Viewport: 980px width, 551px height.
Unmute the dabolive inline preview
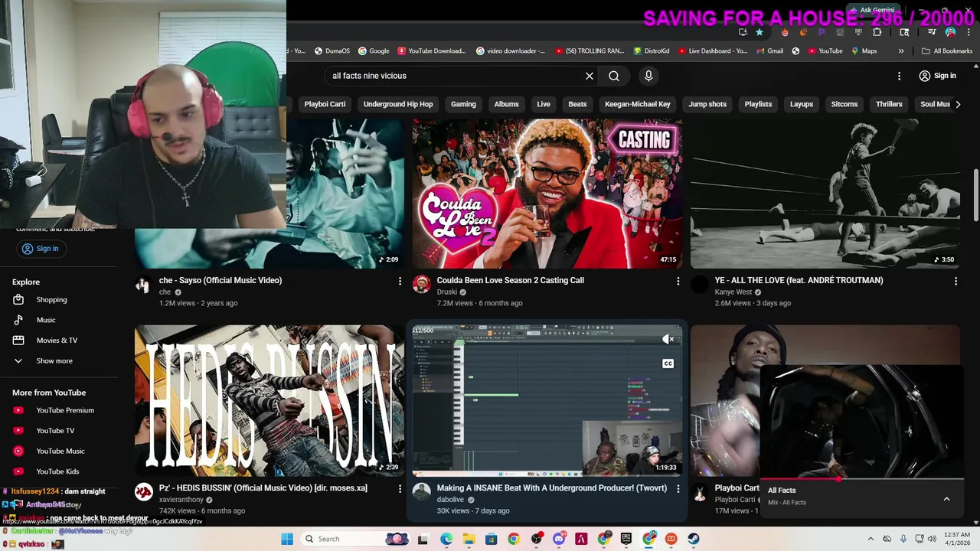coord(668,339)
